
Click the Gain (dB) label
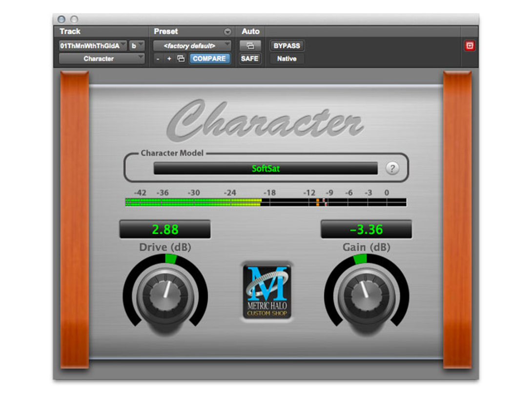click(367, 247)
